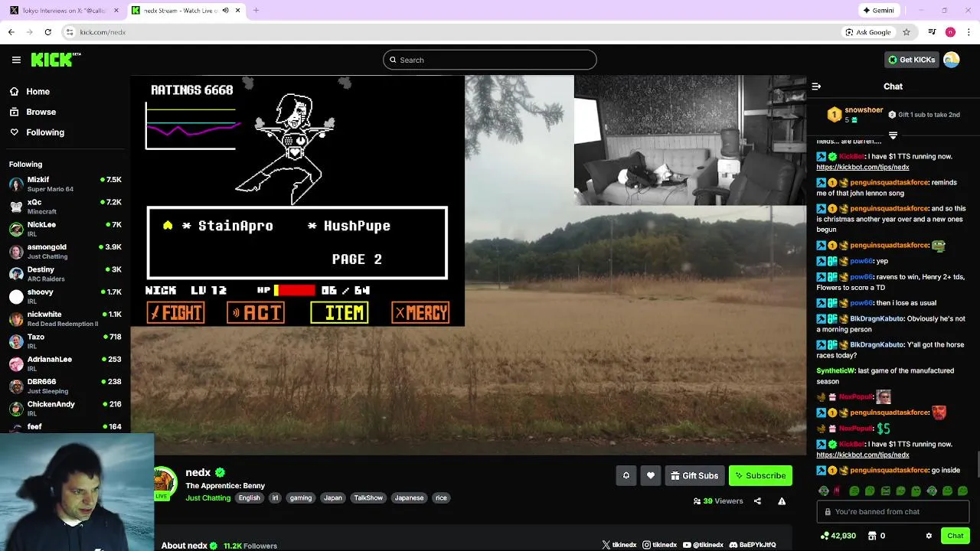Click the rice tag
This screenshot has height=551, width=980.
point(441,498)
